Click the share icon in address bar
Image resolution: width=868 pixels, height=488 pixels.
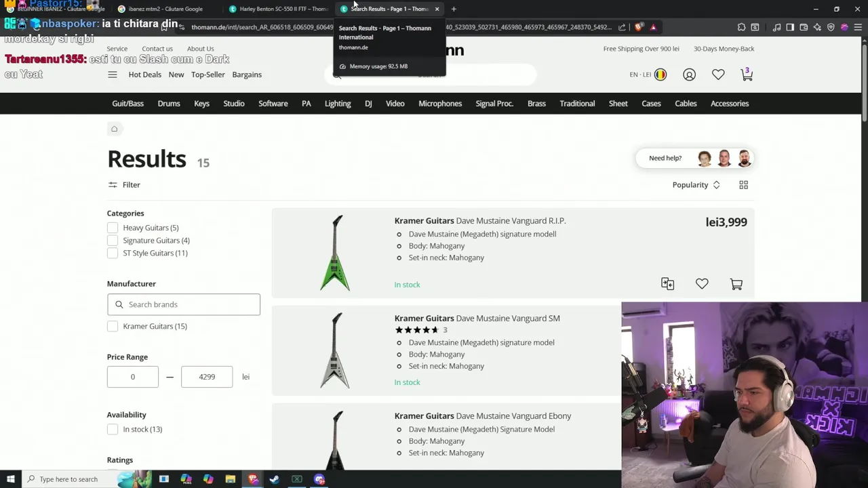coord(622,27)
